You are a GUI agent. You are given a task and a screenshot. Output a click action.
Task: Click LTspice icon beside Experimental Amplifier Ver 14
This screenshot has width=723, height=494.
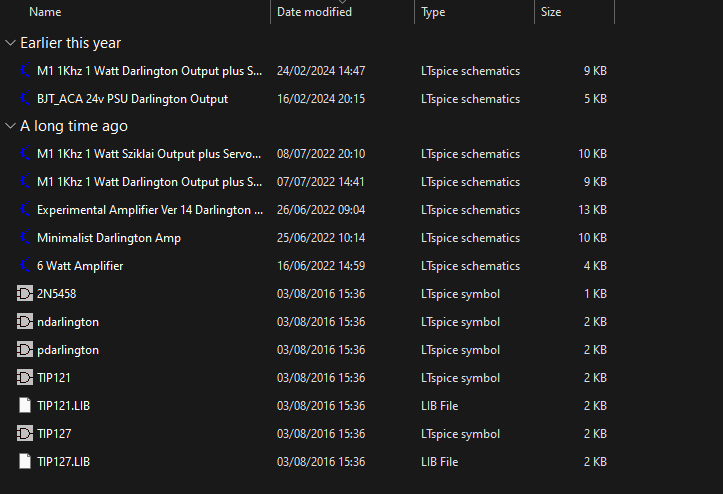(x=25, y=210)
